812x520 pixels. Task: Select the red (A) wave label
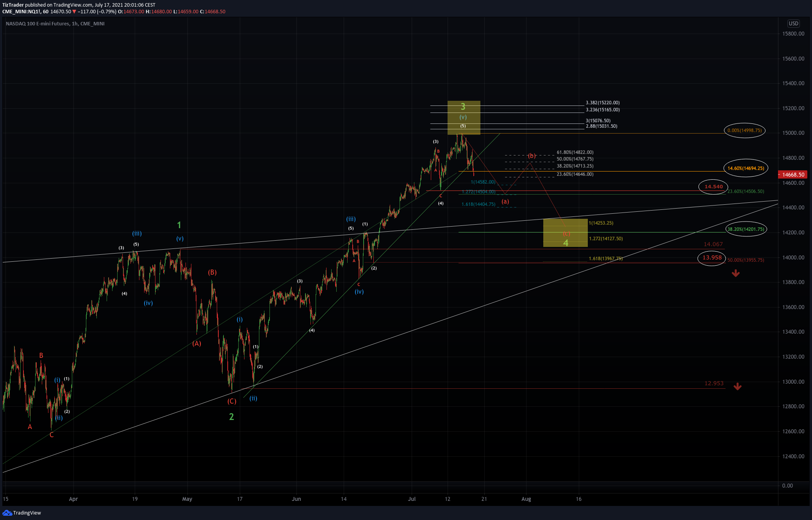point(196,343)
